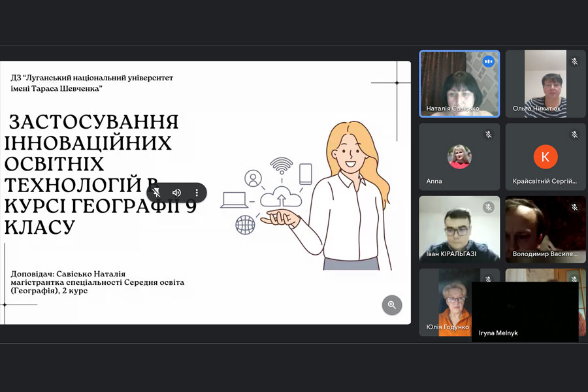Click the muted mic icon on Ольга Никитюк tile
The image size is (588, 392).
[574, 61]
